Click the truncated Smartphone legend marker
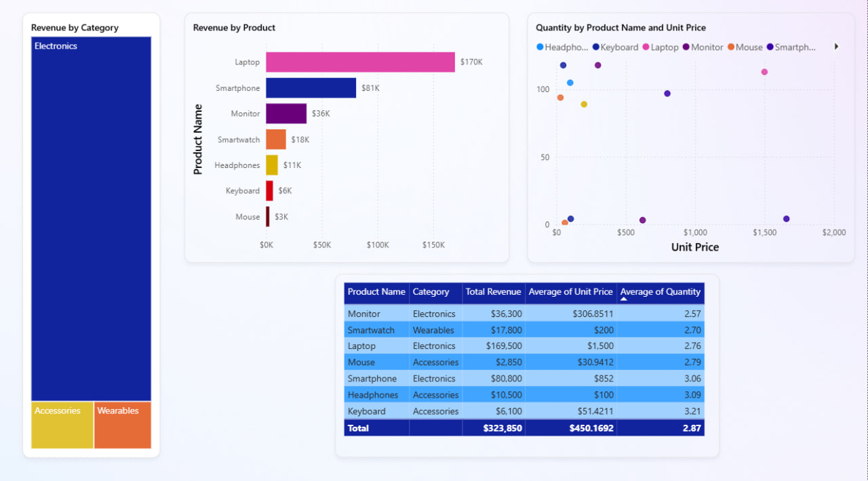This screenshot has height=481, width=868. click(x=770, y=47)
